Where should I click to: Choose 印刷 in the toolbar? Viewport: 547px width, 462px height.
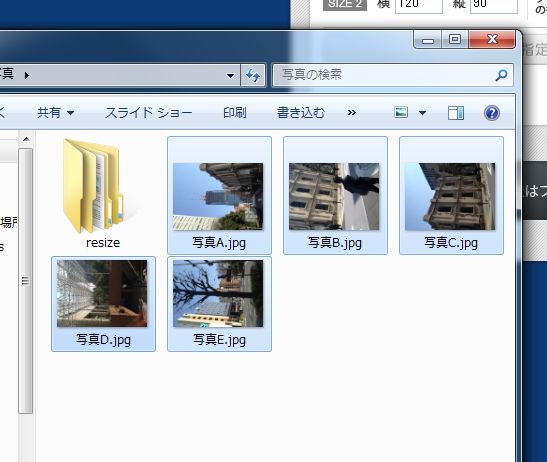pos(235,113)
